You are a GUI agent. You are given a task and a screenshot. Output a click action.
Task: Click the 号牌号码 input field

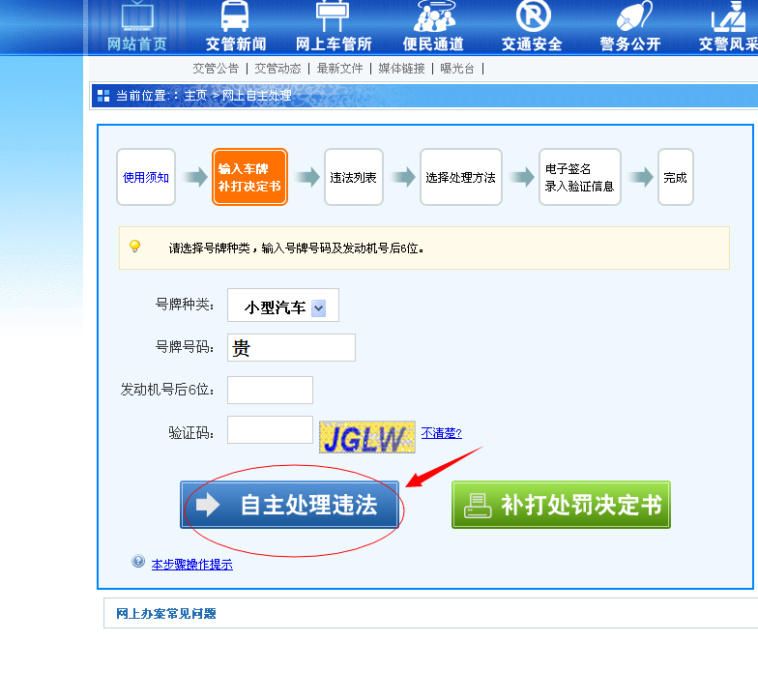tap(292, 348)
